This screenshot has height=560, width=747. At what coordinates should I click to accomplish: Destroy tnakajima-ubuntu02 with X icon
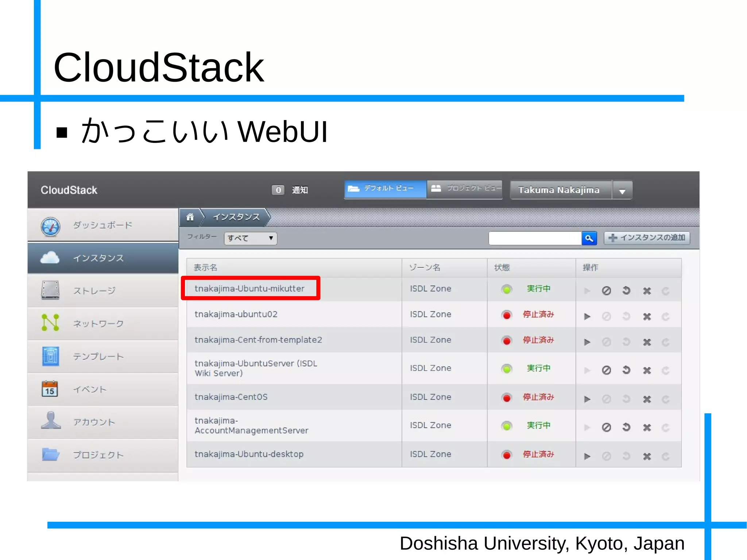647,316
